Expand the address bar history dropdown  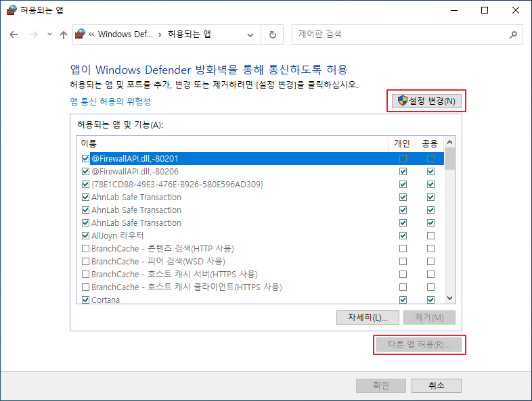(250, 34)
